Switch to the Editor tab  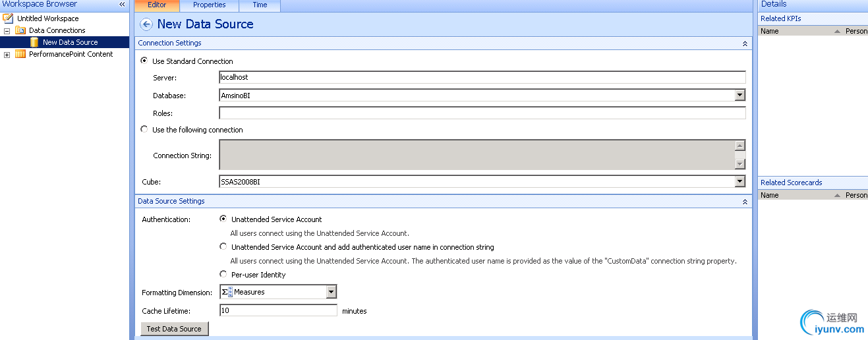(x=157, y=5)
